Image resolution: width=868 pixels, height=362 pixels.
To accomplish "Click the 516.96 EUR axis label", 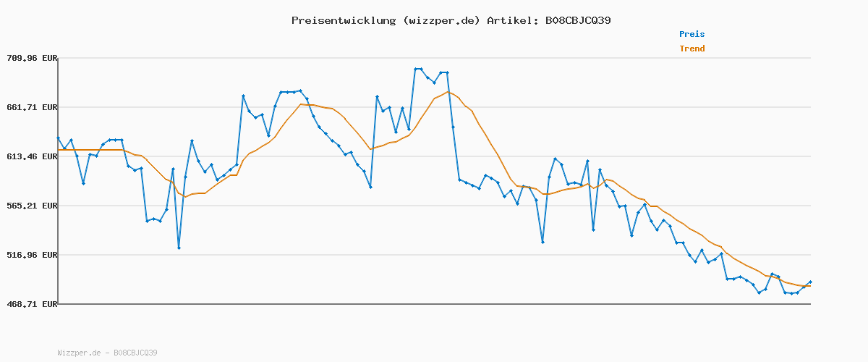I will point(32,255).
